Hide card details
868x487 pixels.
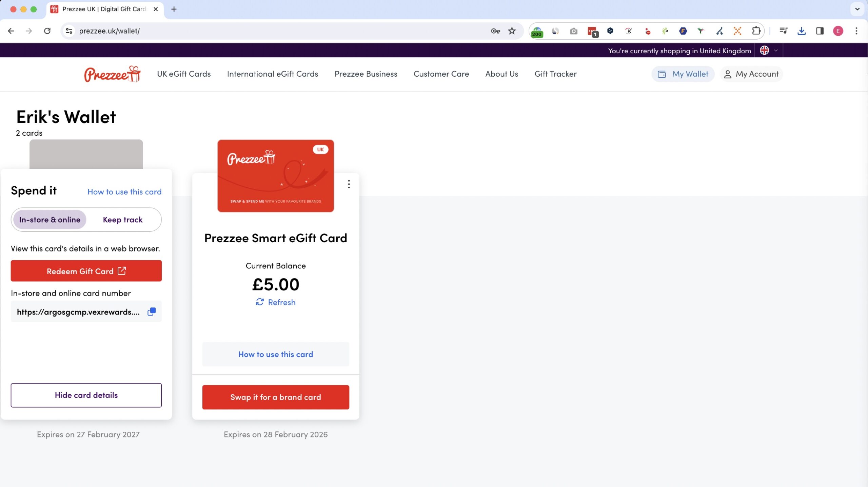[86, 395]
